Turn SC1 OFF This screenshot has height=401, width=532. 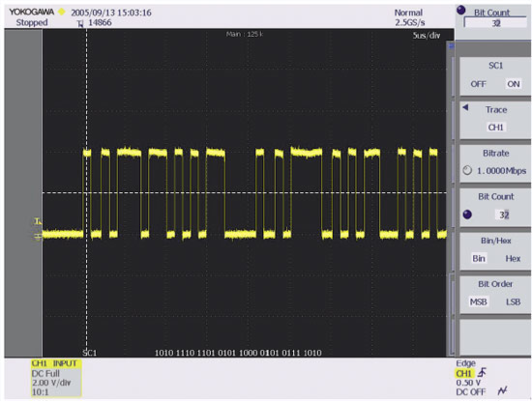pos(478,84)
